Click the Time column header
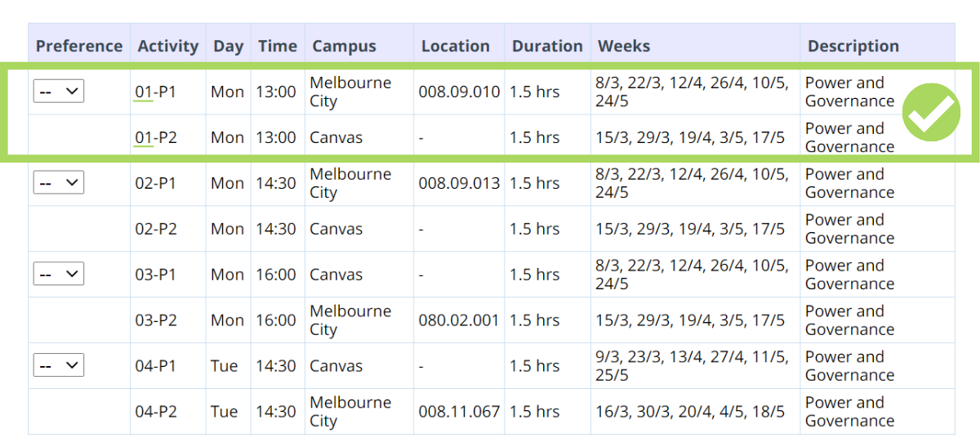The width and height of the screenshot is (980, 447). click(277, 47)
